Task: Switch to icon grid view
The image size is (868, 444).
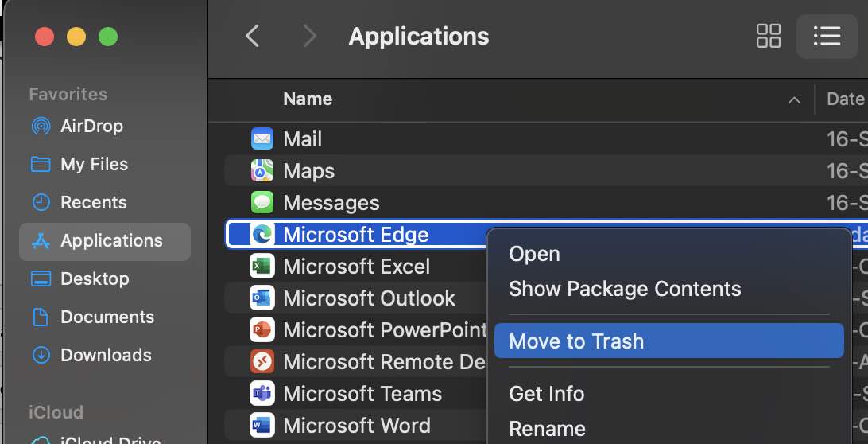Action: click(x=769, y=36)
